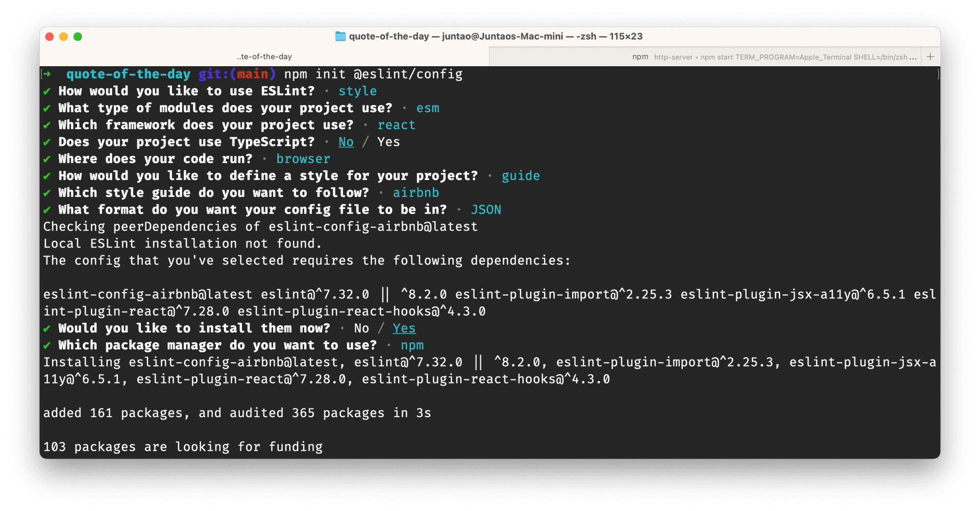The image size is (980, 511).
Task: Switch to the ..te-of-the-day terminal tab
Action: 264,57
